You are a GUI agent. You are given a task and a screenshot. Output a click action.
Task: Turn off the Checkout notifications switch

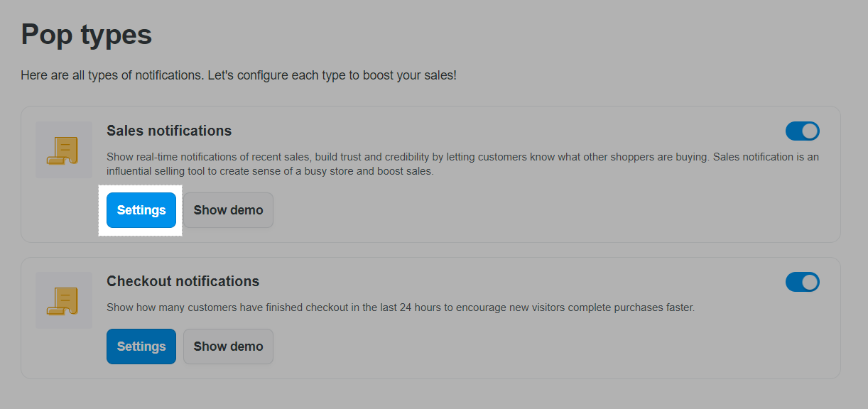(803, 282)
